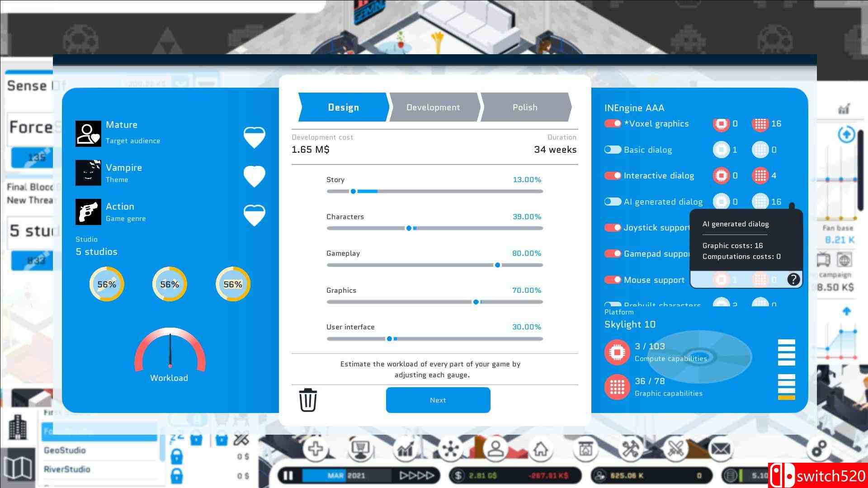This screenshot has height=488, width=868.
Task: Adjust the Gameplay workload slider
Action: [x=496, y=264]
